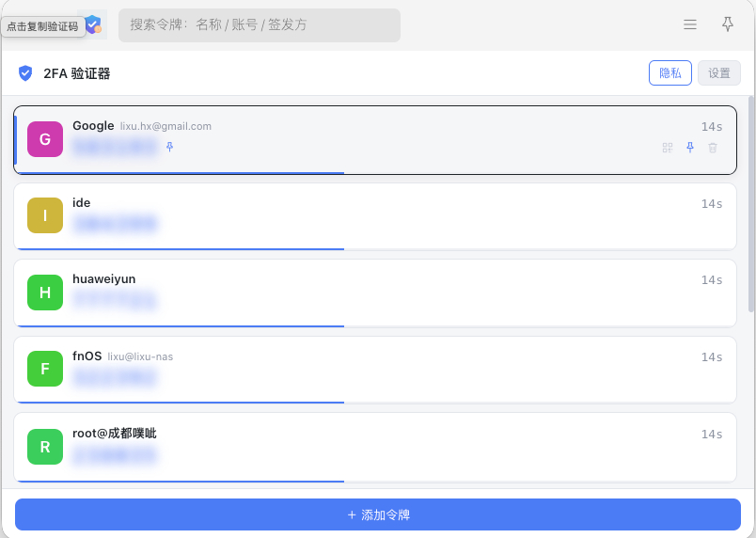Click the 添加令牌 add token button
Viewport: 756px width, 538px height.
[378, 514]
